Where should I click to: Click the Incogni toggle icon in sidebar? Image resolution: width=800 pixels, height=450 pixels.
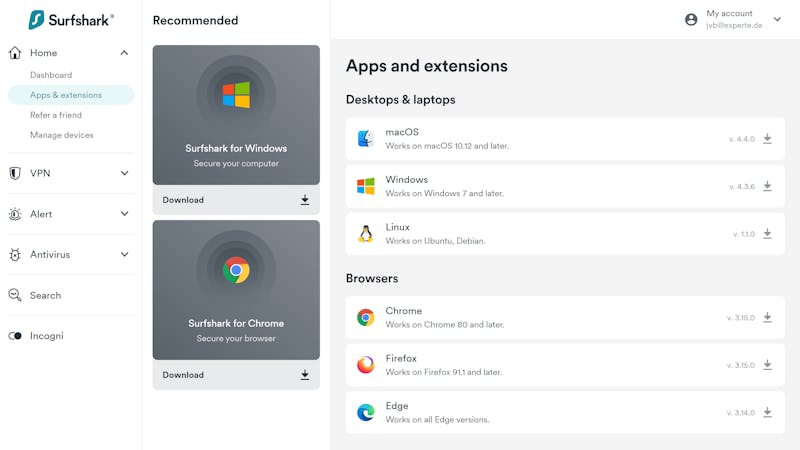click(15, 336)
